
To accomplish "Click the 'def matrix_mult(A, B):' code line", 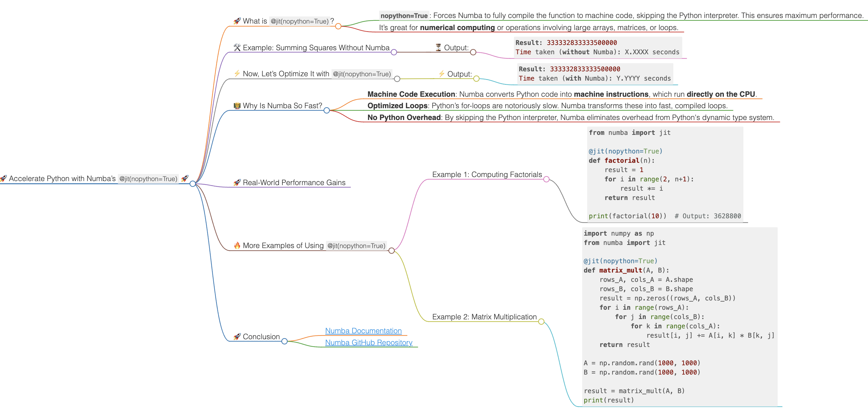I will point(626,270).
